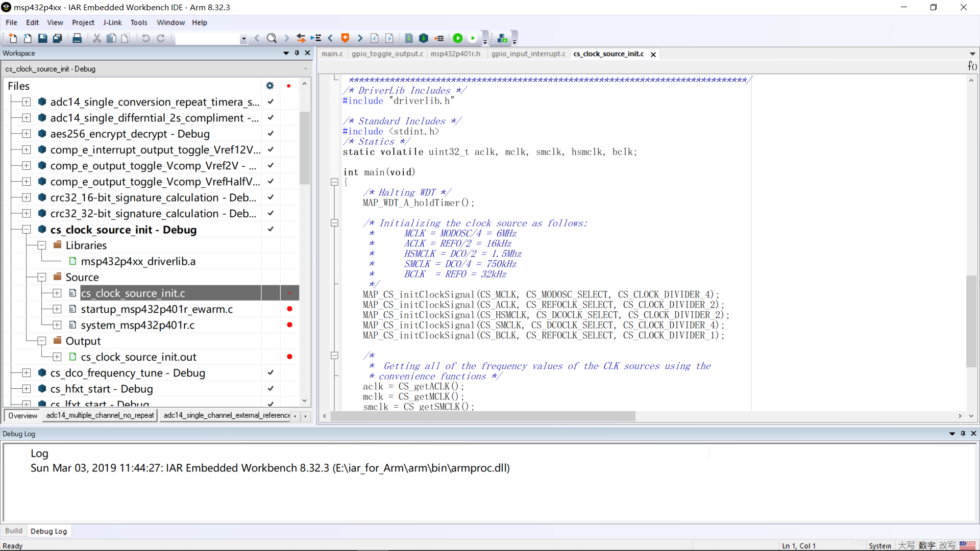Open the File menu
Screen dimensions: 980x551
click(x=11, y=22)
